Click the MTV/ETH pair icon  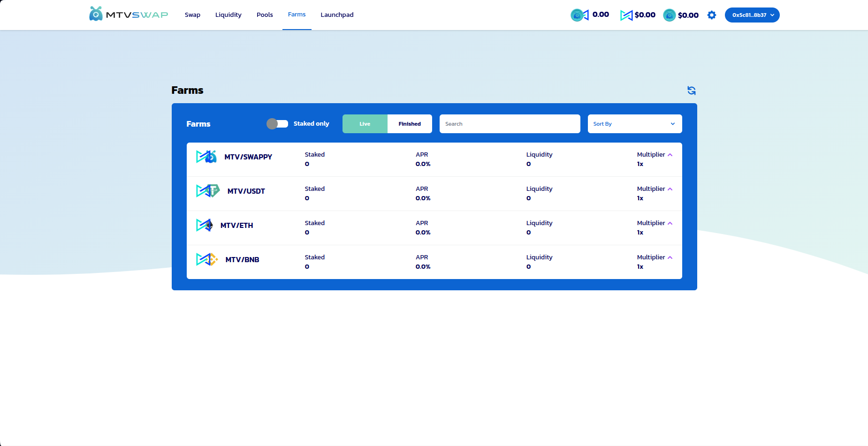coord(205,225)
